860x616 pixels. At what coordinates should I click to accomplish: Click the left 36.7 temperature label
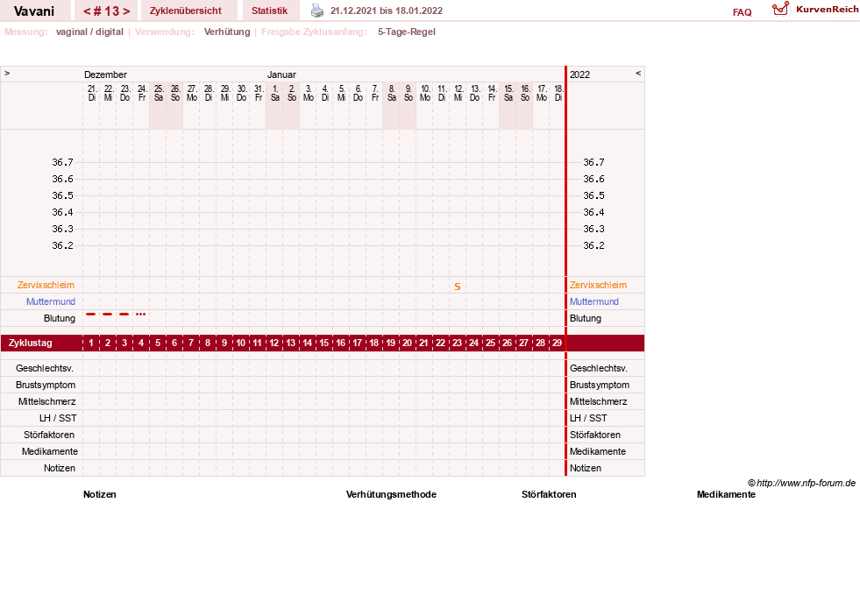(x=62, y=162)
